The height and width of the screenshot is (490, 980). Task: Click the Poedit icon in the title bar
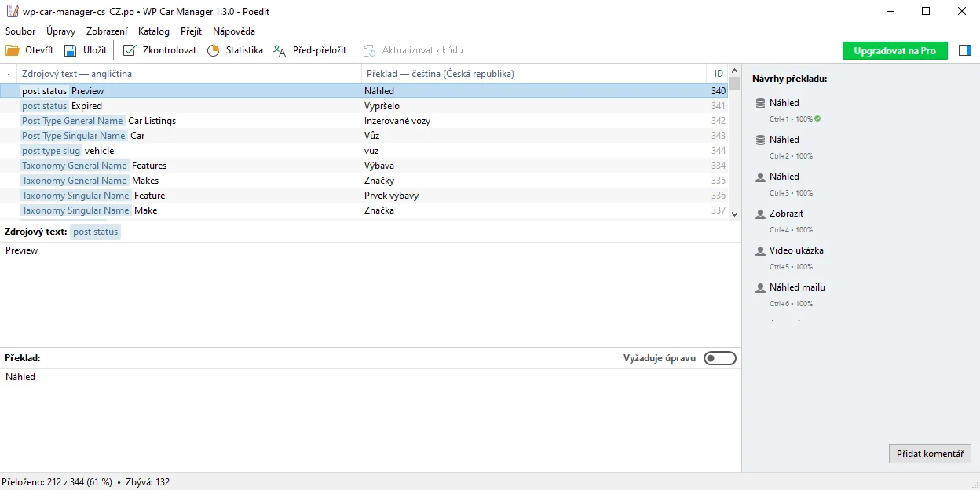point(11,11)
